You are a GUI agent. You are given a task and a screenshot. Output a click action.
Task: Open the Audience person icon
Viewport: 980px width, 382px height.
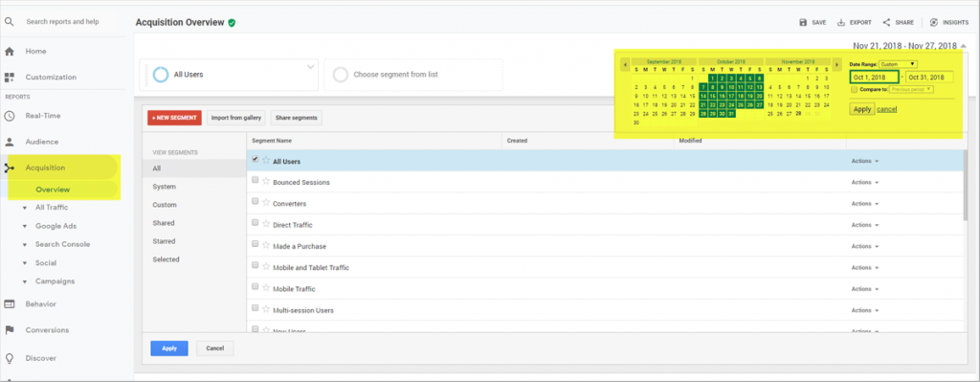(x=10, y=142)
